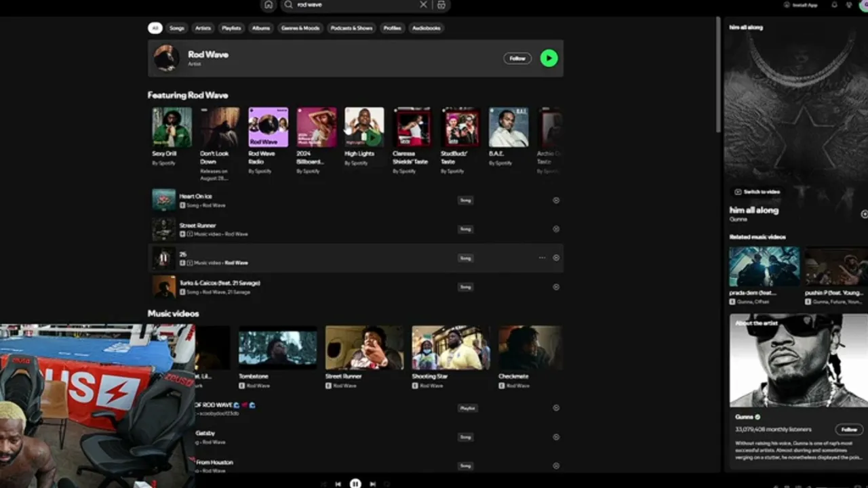Play the High Lights playlist
The width and height of the screenshot is (868, 488).
tap(372, 137)
